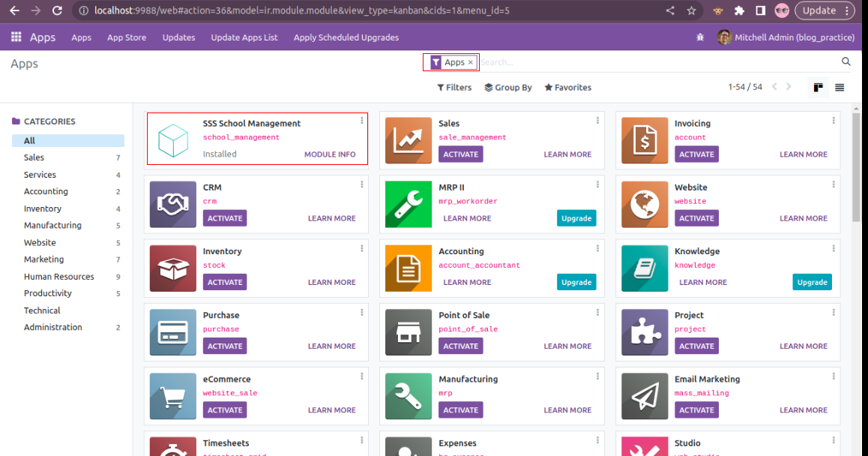Open the main apps grid menu icon
Image resolution: width=868 pixels, height=456 pixels.
(16, 37)
